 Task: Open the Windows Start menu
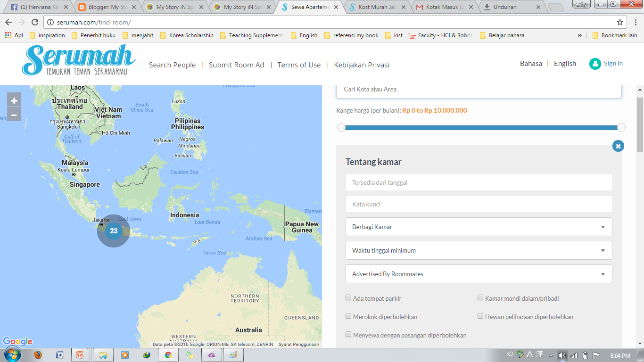click(12, 355)
